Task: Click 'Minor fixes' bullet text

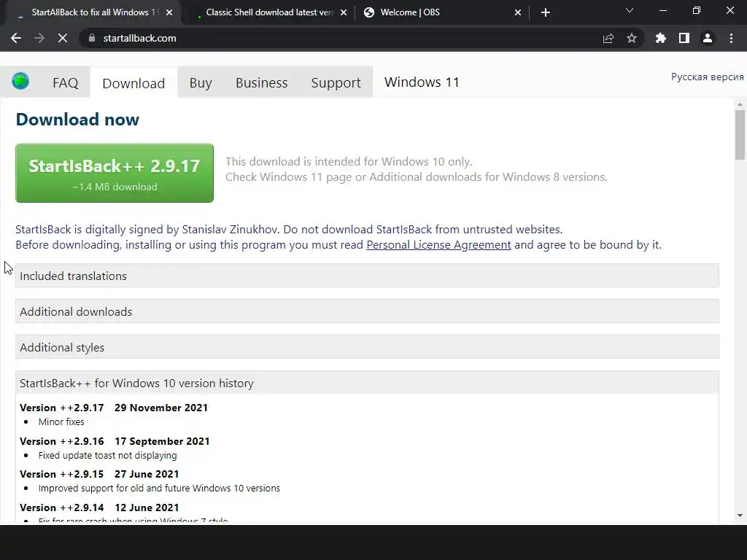Action: 61,422
